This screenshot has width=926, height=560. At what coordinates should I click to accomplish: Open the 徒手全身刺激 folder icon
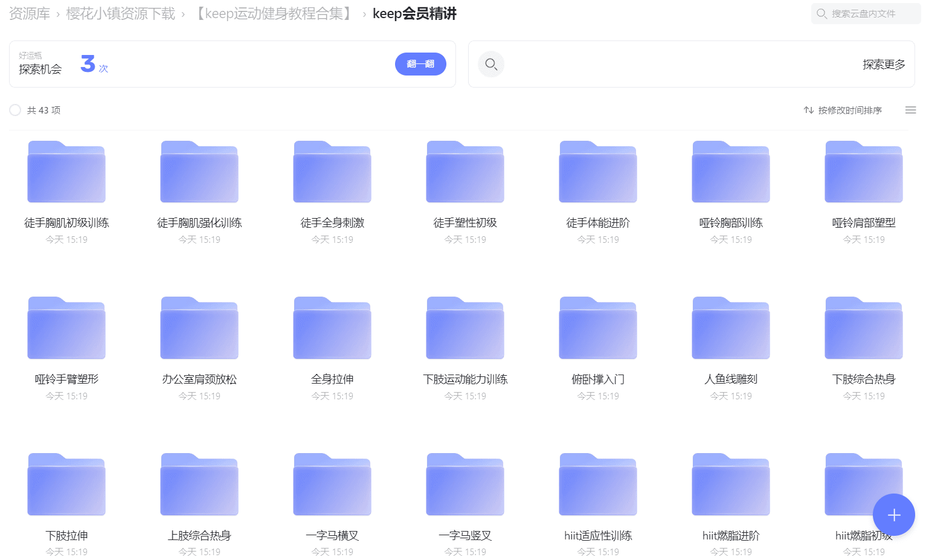[x=332, y=172]
